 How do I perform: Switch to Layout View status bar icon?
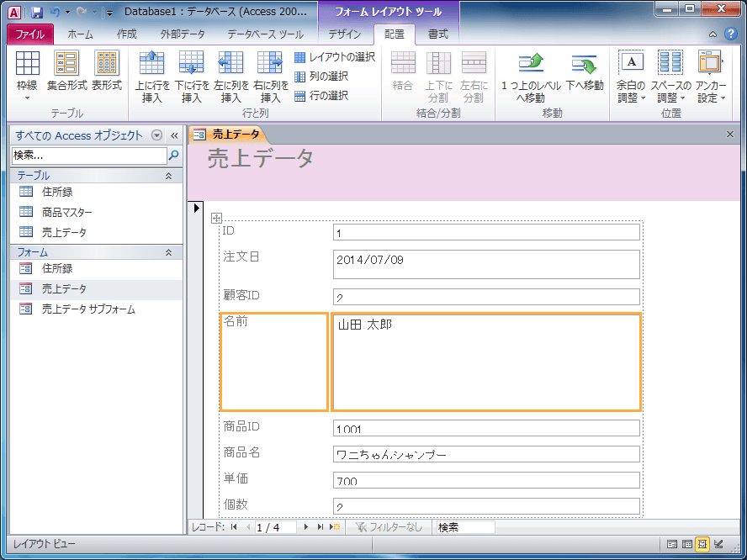[x=702, y=544]
